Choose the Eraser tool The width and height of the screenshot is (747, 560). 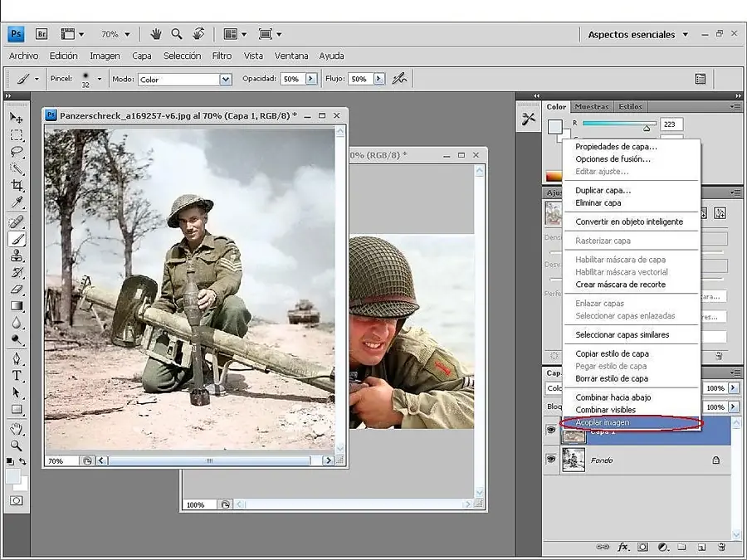pos(17,290)
